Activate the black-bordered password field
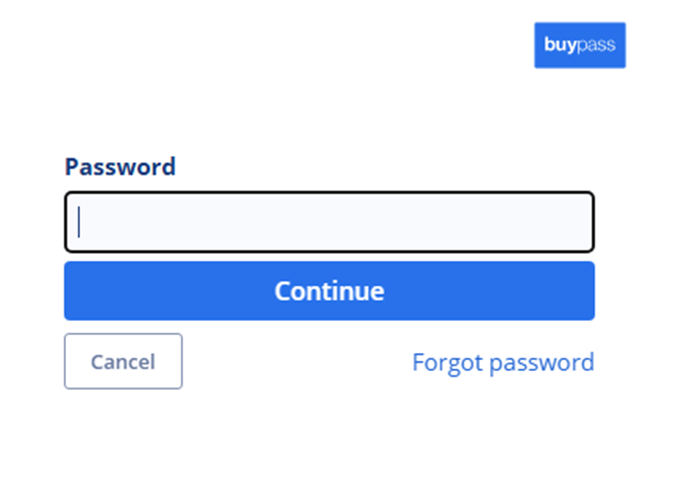 coord(329,222)
